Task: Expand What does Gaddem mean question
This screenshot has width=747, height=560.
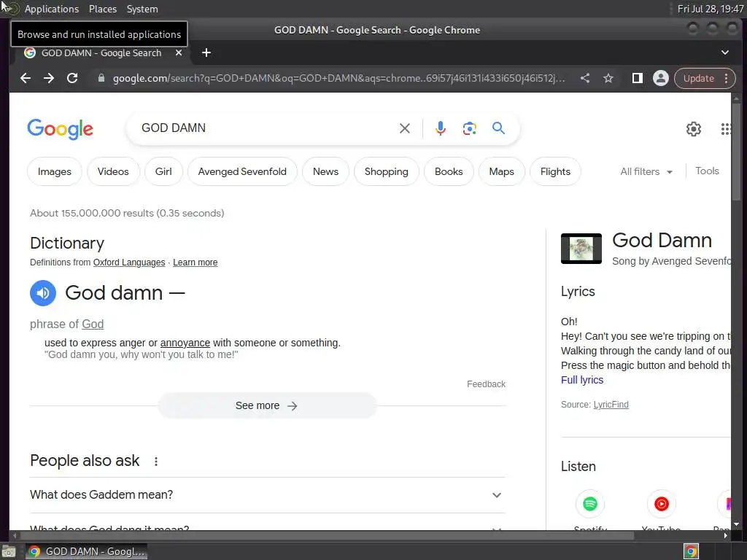Action: pos(267,495)
